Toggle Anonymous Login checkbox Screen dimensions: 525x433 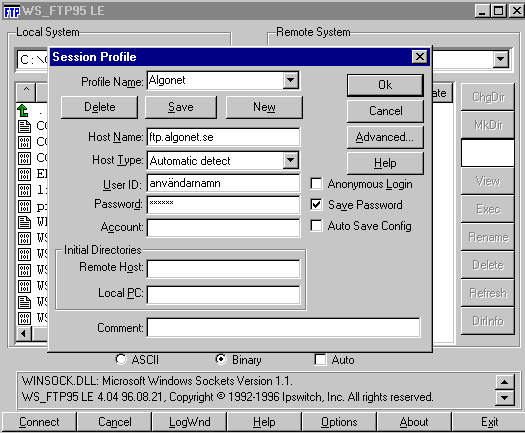click(x=316, y=184)
